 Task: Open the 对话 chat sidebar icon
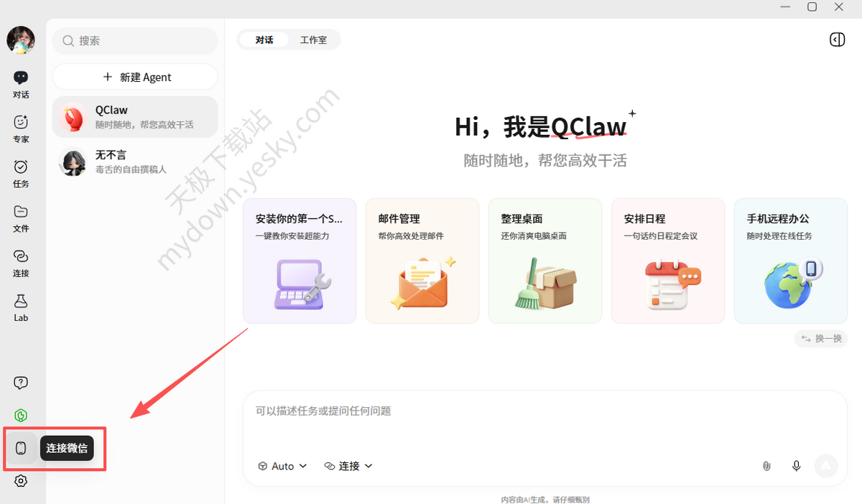[21, 78]
